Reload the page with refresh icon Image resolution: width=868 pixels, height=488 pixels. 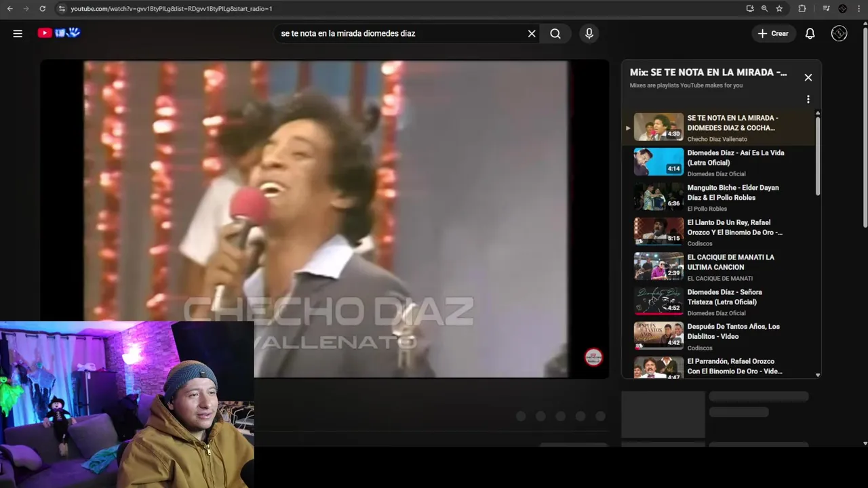click(42, 9)
